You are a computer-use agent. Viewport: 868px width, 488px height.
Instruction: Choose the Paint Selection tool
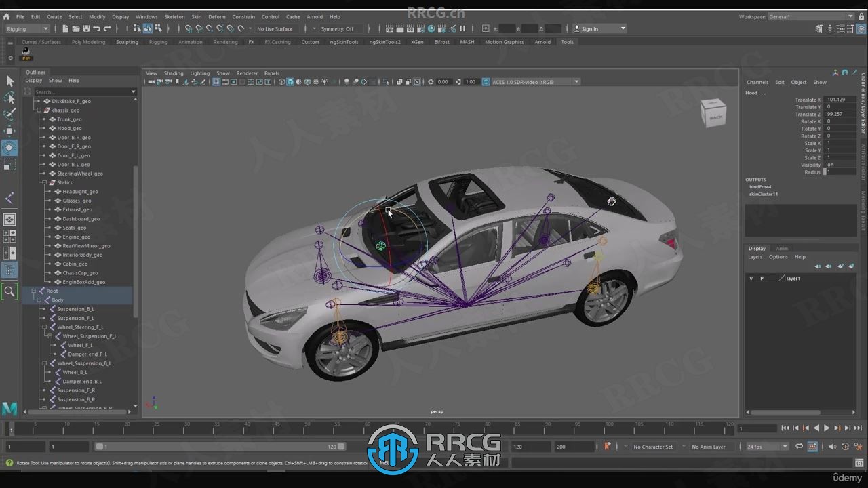(x=9, y=114)
